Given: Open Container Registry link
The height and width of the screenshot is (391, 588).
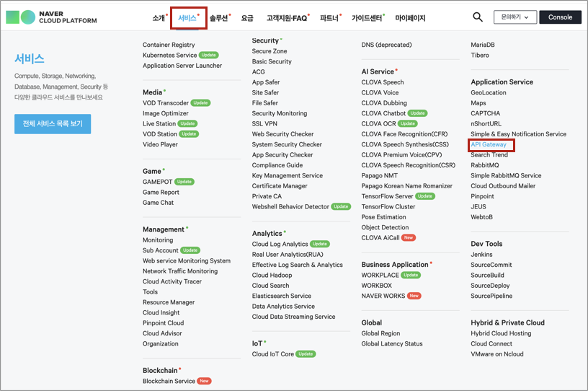Looking at the screenshot, I should pos(169,45).
